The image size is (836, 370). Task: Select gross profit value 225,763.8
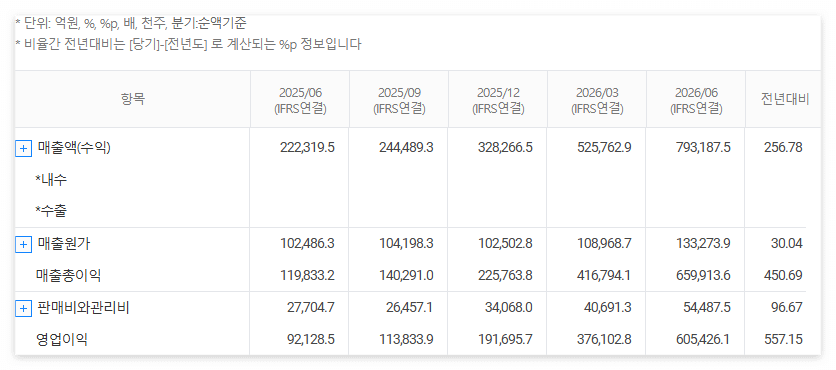[505, 276]
